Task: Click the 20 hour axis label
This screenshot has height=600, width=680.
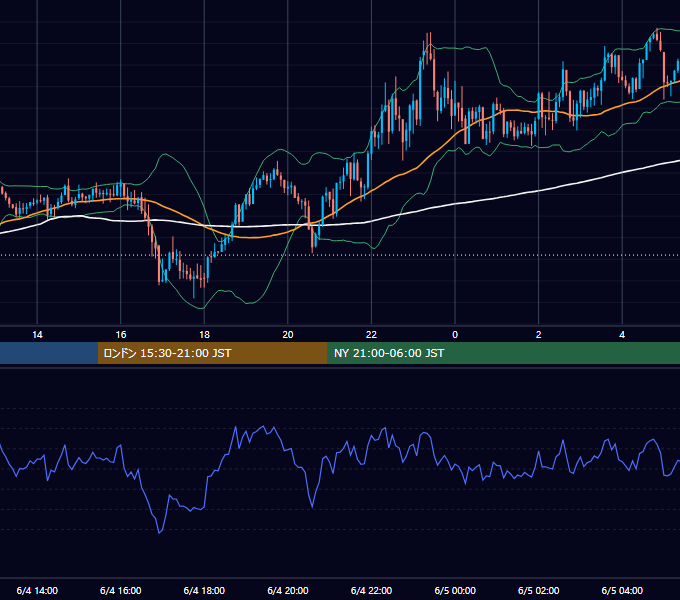Action: pos(288,335)
